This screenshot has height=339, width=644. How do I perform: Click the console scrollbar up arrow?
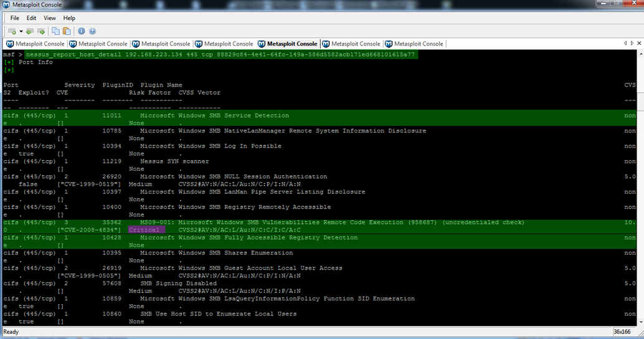click(640, 54)
